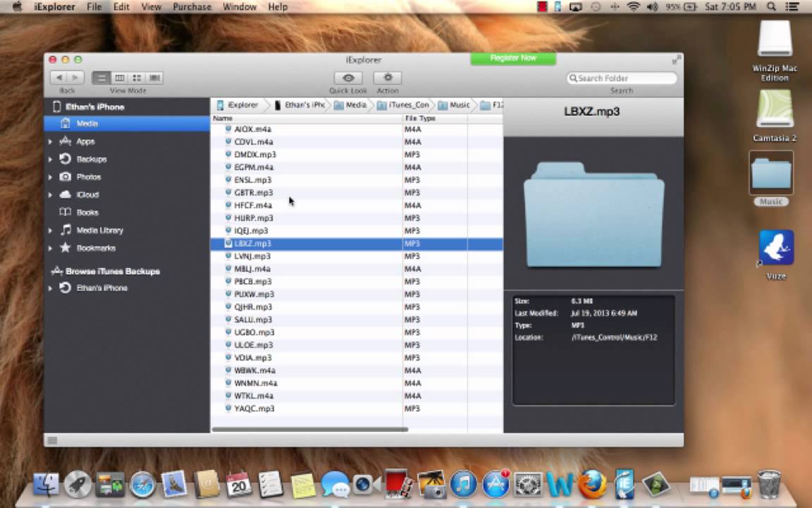Expand the Bookmarks sidebar item
This screenshot has height=508, width=812.
click(x=50, y=248)
